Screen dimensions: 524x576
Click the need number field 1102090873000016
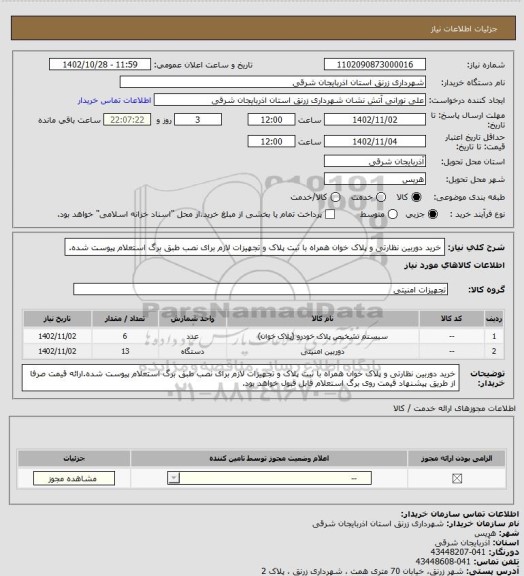[375, 64]
